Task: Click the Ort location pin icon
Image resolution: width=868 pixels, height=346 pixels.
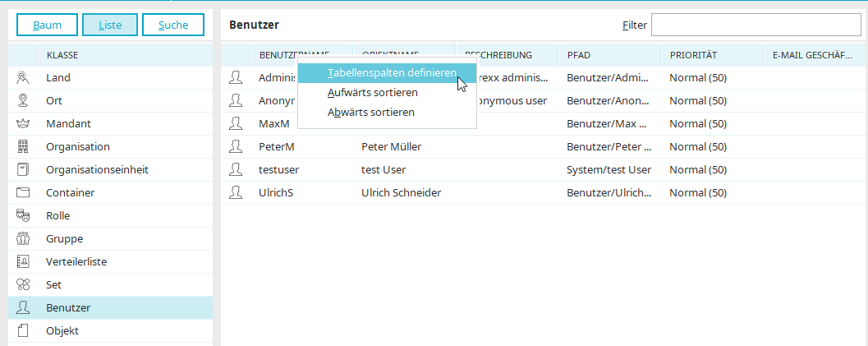Action: [23, 101]
